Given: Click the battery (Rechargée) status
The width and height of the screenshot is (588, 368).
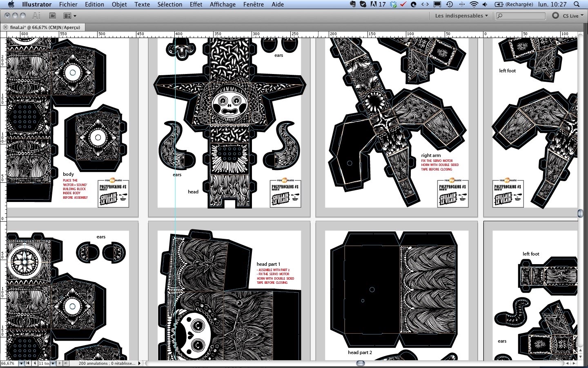Looking at the screenshot, I should pyautogui.click(x=514, y=4).
